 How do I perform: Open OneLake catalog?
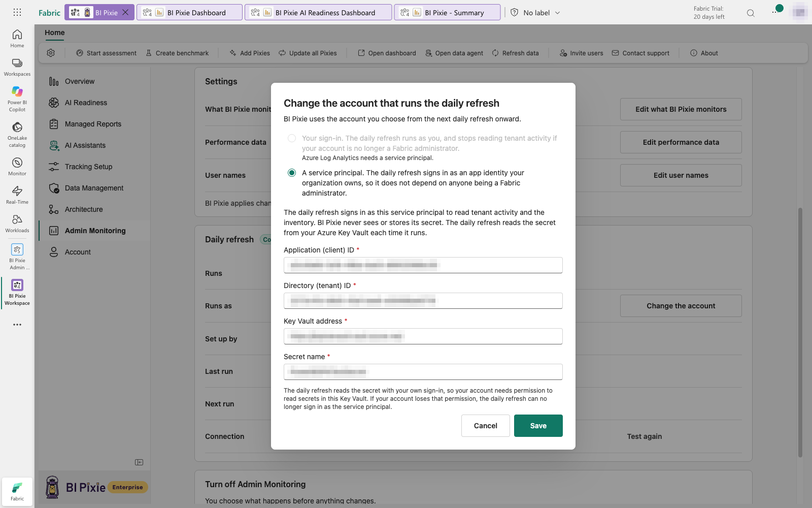pyautogui.click(x=17, y=135)
